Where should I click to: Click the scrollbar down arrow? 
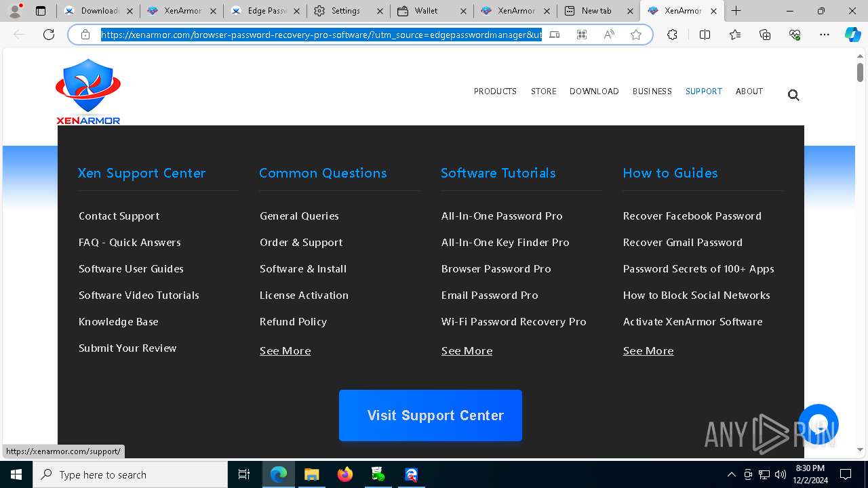click(x=860, y=449)
